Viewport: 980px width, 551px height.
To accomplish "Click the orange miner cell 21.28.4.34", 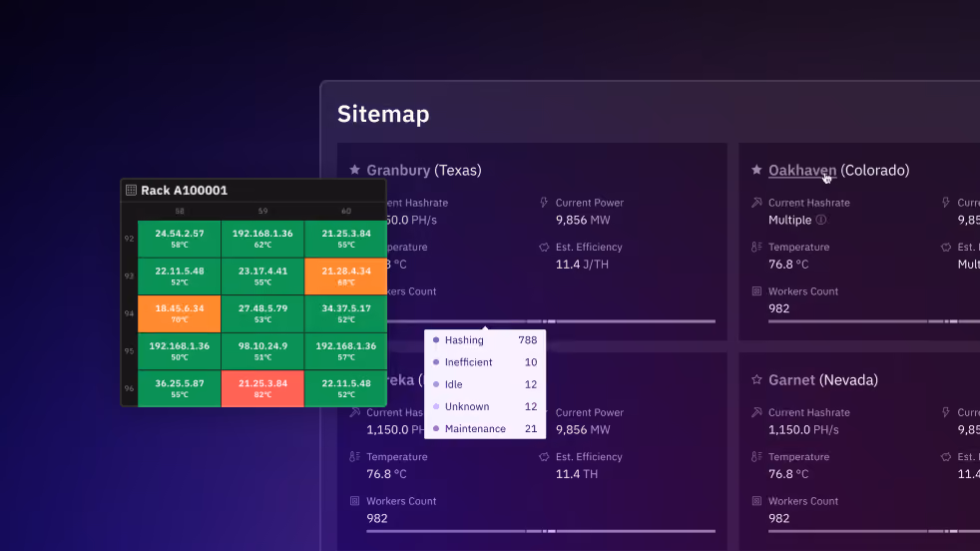I will point(345,275).
